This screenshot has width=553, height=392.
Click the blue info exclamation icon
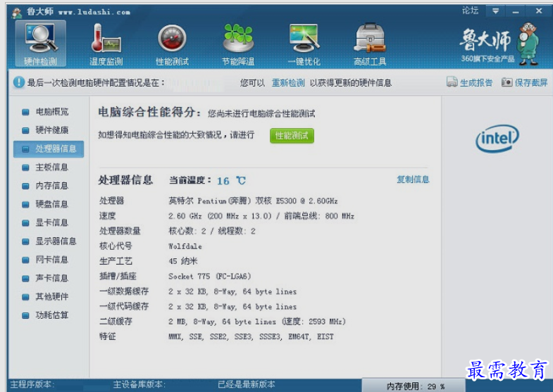[19, 82]
